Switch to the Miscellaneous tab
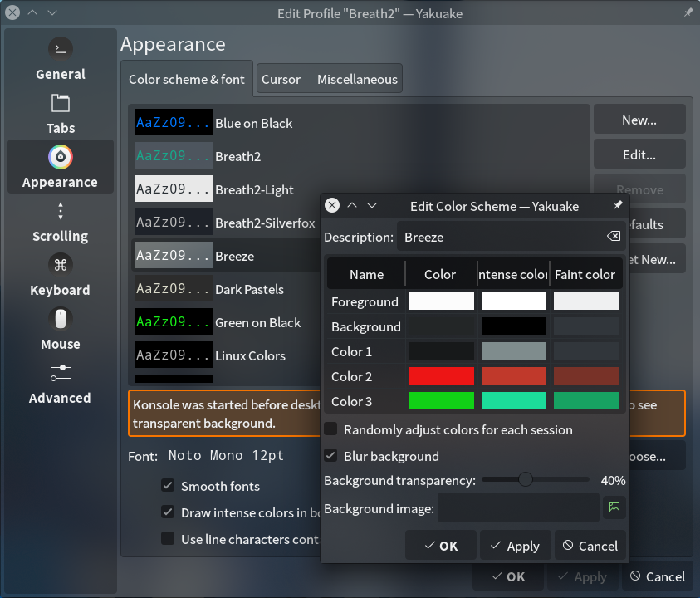 point(357,80)
